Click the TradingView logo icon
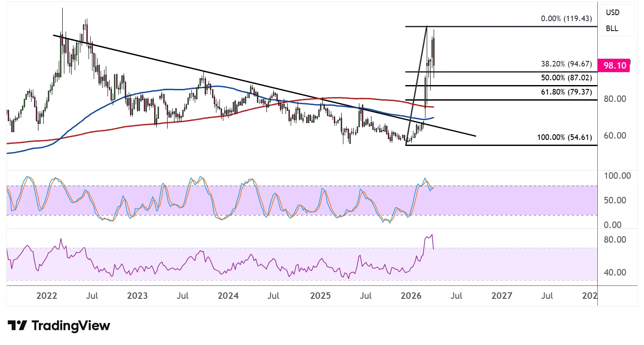 click(17, 326)
